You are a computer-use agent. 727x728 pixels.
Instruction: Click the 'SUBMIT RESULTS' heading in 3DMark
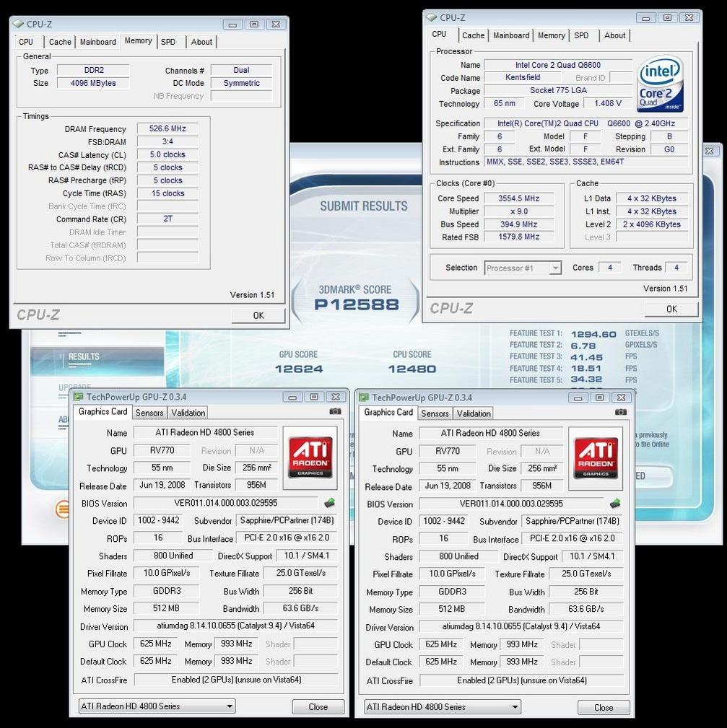[x=364, y=206]
